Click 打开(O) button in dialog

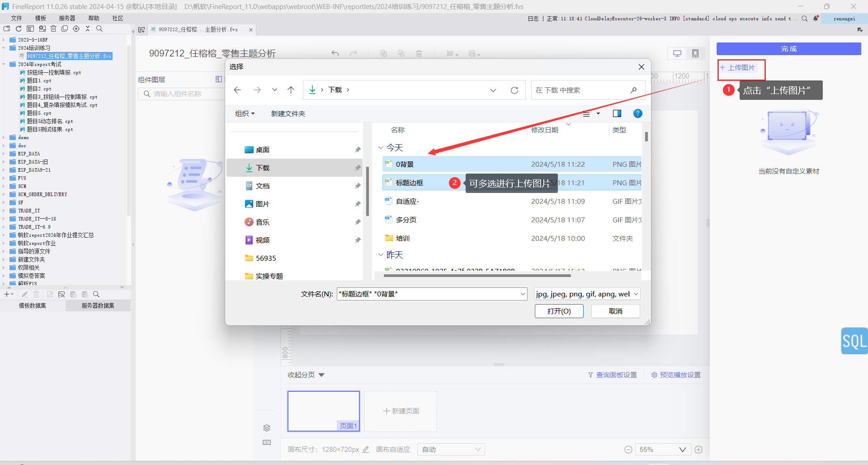[x=559, y=311]
